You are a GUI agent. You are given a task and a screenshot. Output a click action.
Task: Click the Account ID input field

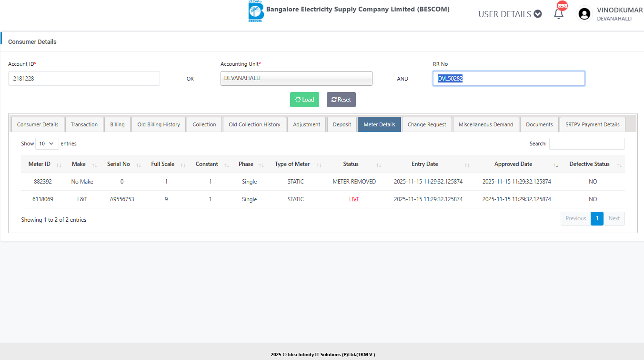click(x=84, y=79)
